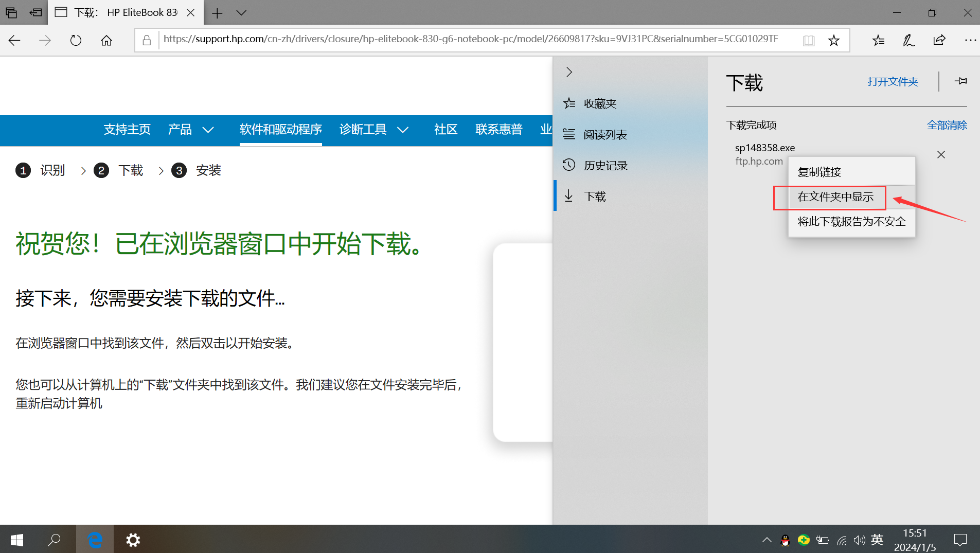Viewport: 980px width, 553px height.
Task: Click the tabs you've set aside icon
Action: 11,12
